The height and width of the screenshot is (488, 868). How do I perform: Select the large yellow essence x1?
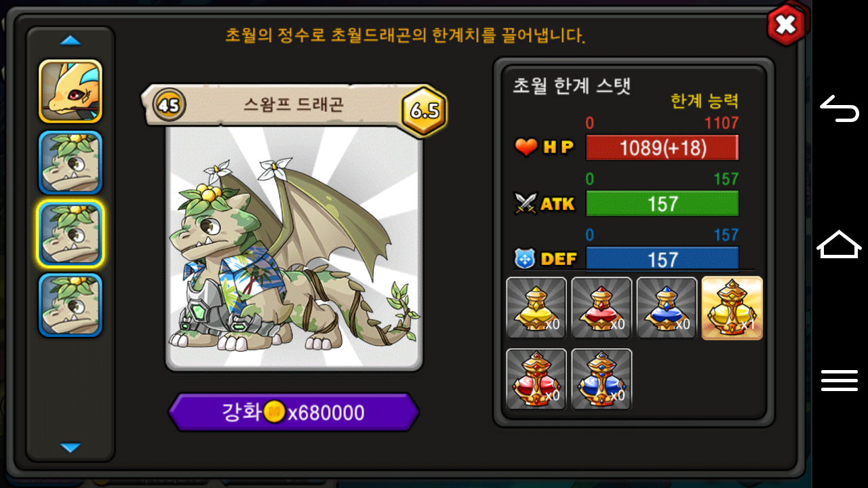pos(732,308)
